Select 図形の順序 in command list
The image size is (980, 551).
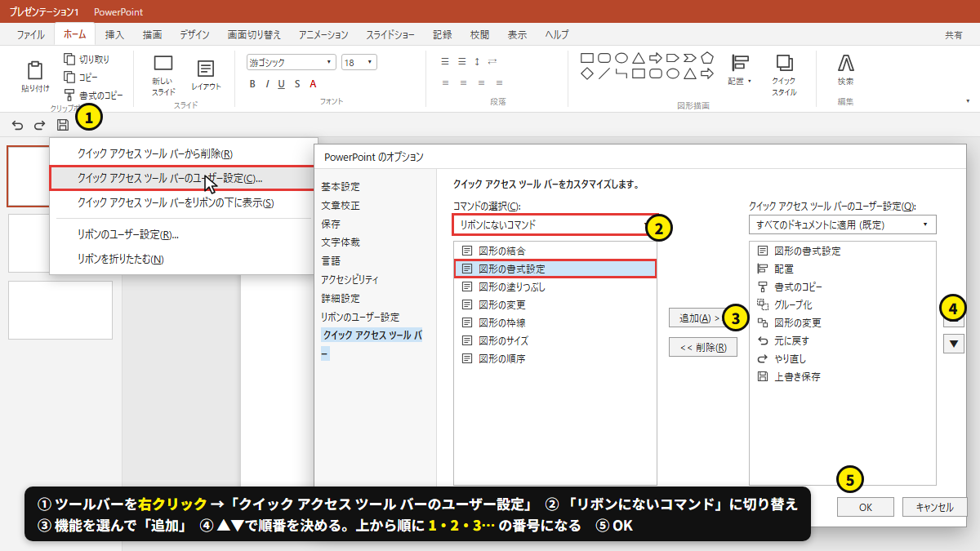click(x=555, y=358)
